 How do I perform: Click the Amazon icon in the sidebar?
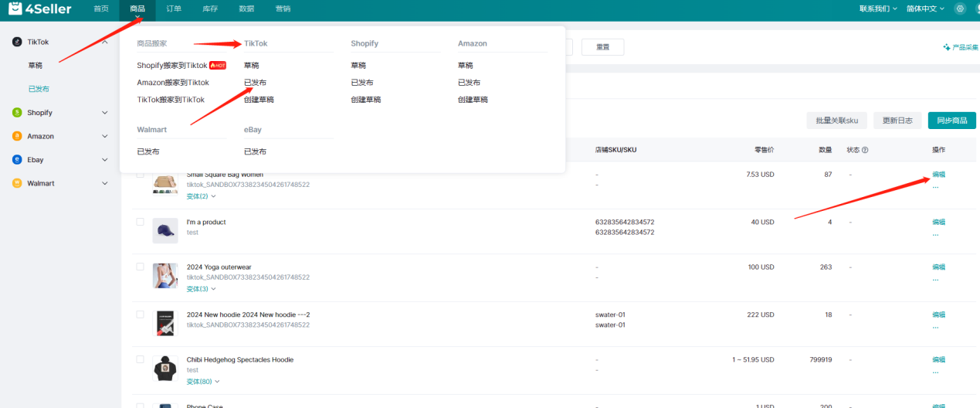tap(17, 136)
